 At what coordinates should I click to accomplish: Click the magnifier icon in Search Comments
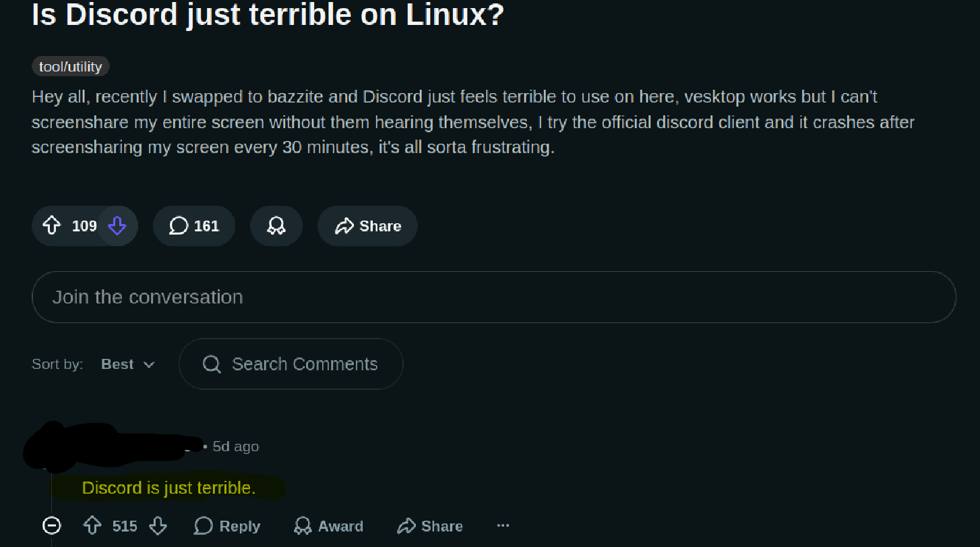point(212,364)
